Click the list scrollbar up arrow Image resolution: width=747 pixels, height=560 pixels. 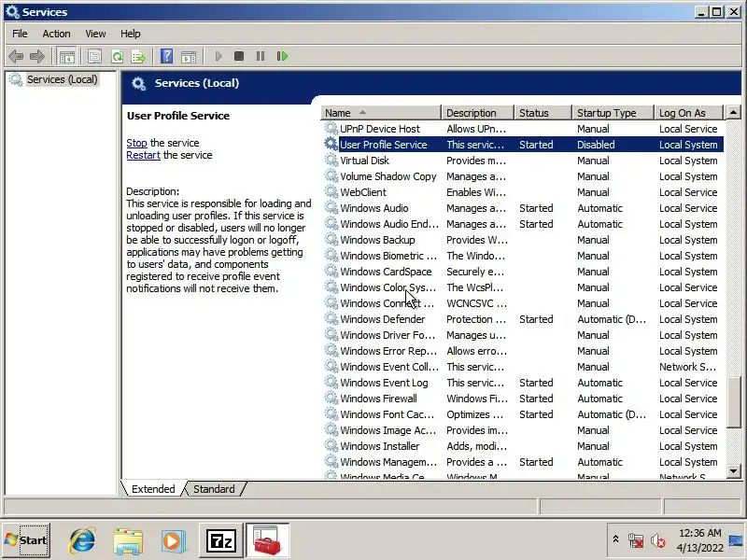click(x=733, y=113)
